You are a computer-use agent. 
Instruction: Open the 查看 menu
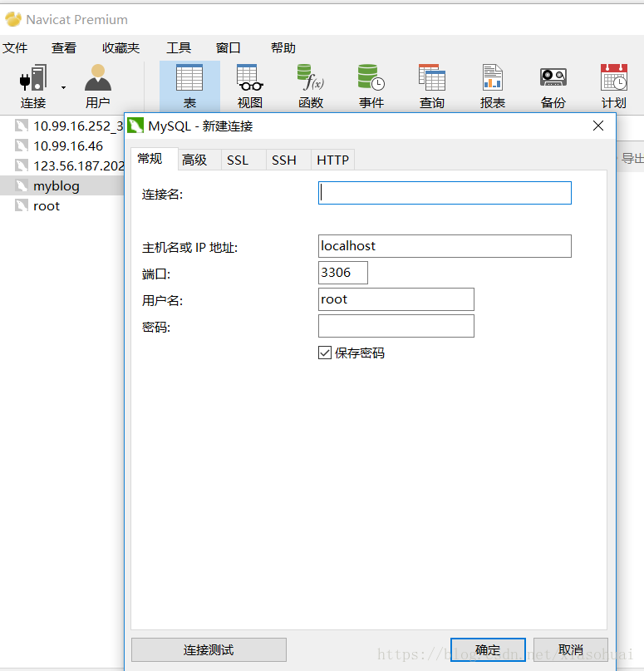coord(64,48)
